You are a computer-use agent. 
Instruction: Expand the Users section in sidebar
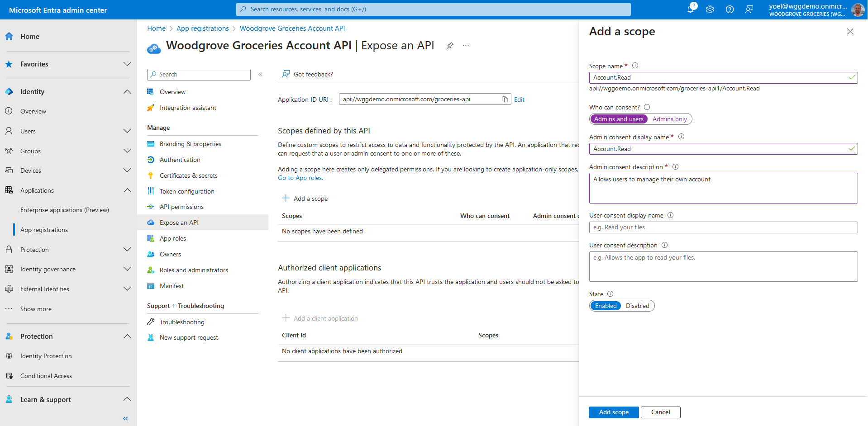[127, 131]
